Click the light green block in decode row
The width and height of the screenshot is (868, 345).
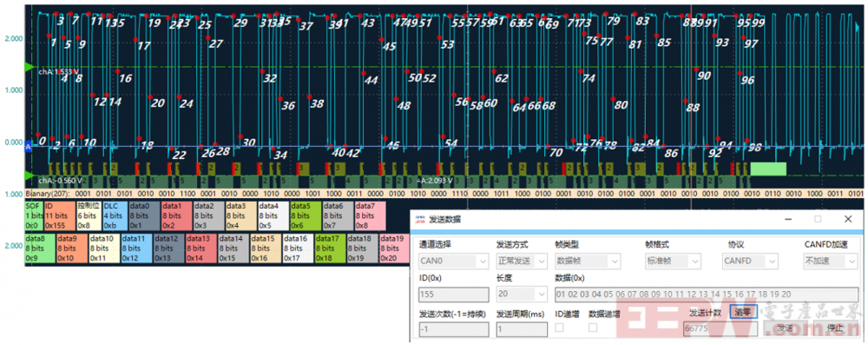click(x=768, y=169)
